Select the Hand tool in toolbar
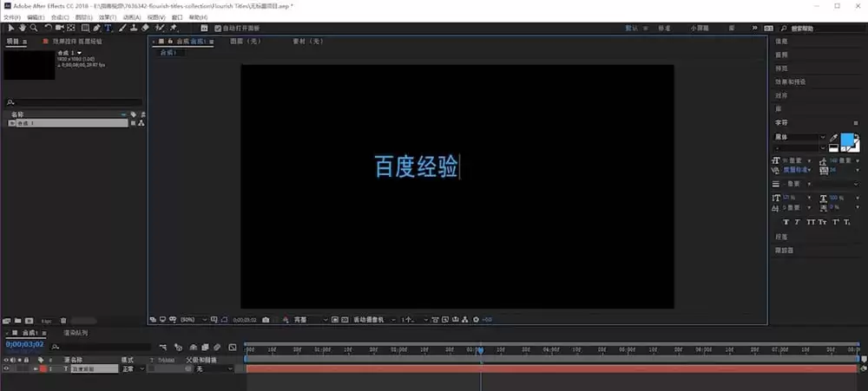The width and height of the screenshot is (868, 391). (x=23, y=28)
